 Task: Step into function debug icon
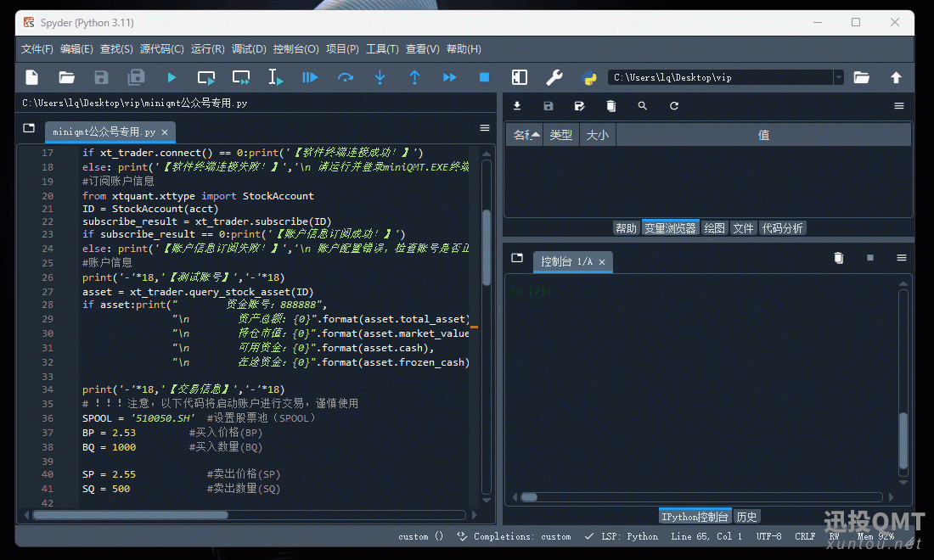click(380, 77)
